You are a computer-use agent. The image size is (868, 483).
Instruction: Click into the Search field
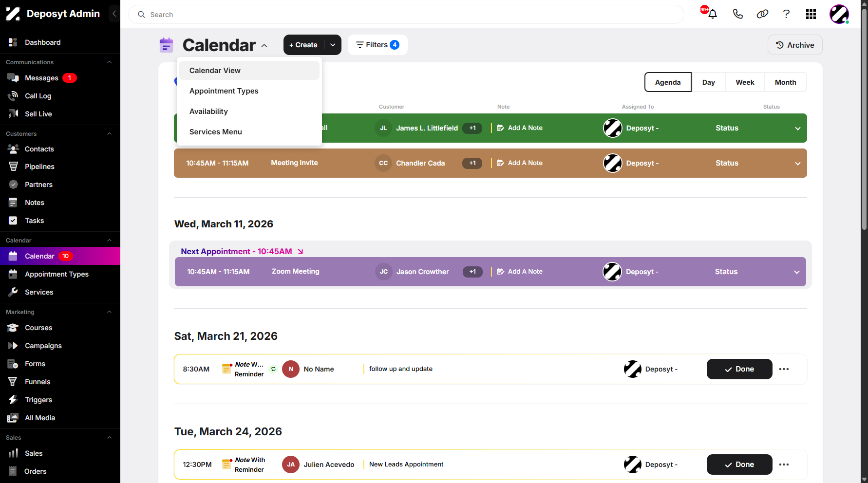(406, 15)
